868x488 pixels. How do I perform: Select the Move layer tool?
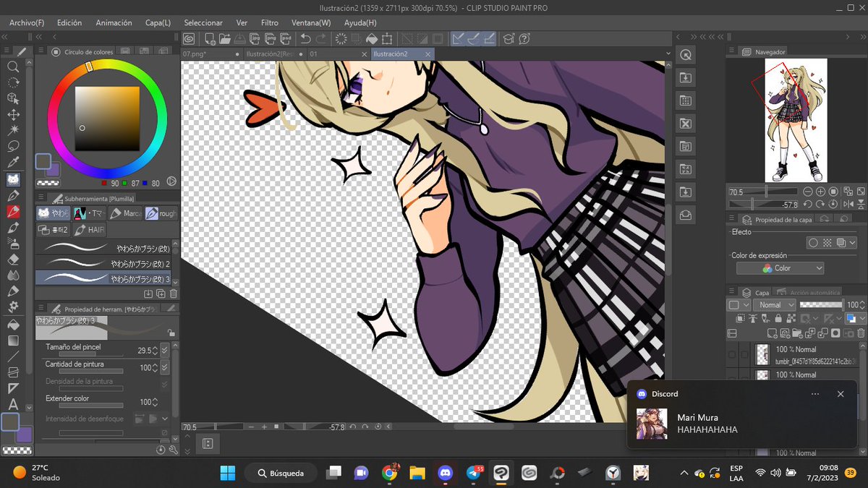(13, 114)
